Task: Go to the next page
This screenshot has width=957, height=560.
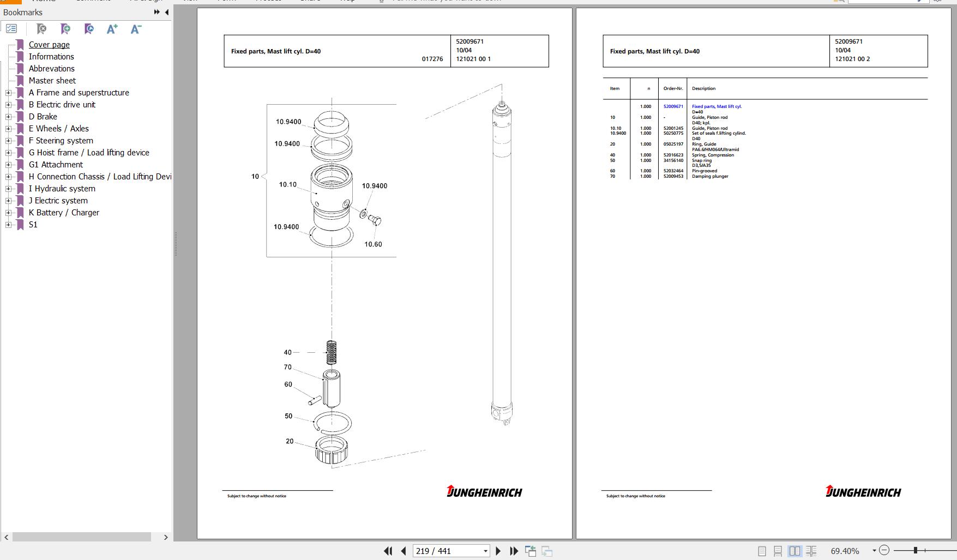Action: click(498, 551)
